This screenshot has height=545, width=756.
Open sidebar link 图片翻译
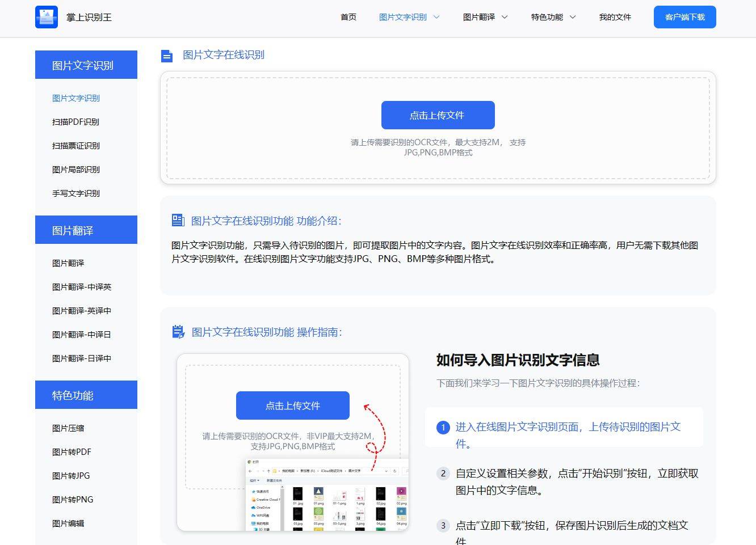(x=68, y=263)
